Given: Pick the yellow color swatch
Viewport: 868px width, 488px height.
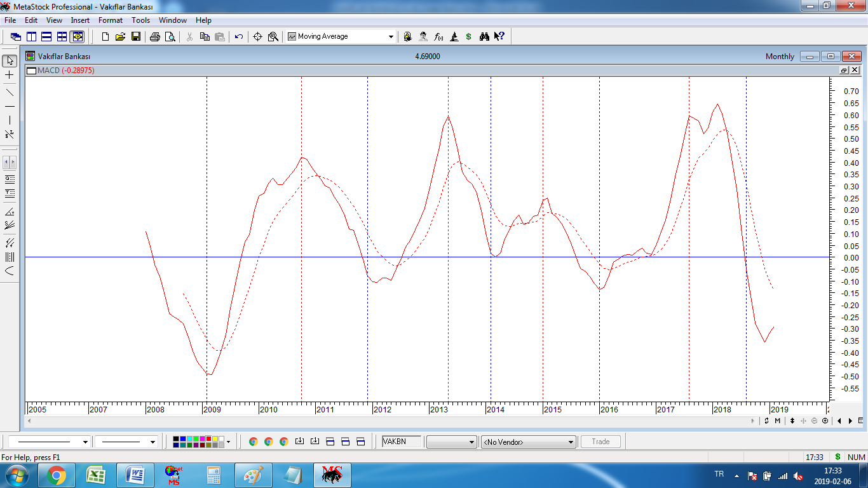Looking at the screenshot, I should click(215, 438).
